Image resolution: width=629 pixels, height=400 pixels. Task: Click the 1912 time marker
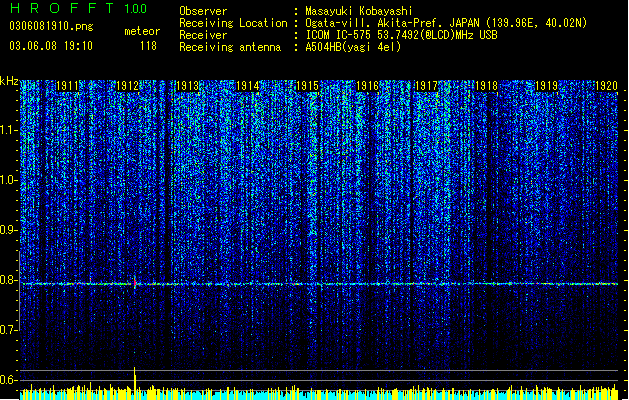pyautogui.click(x=127, y=86)
